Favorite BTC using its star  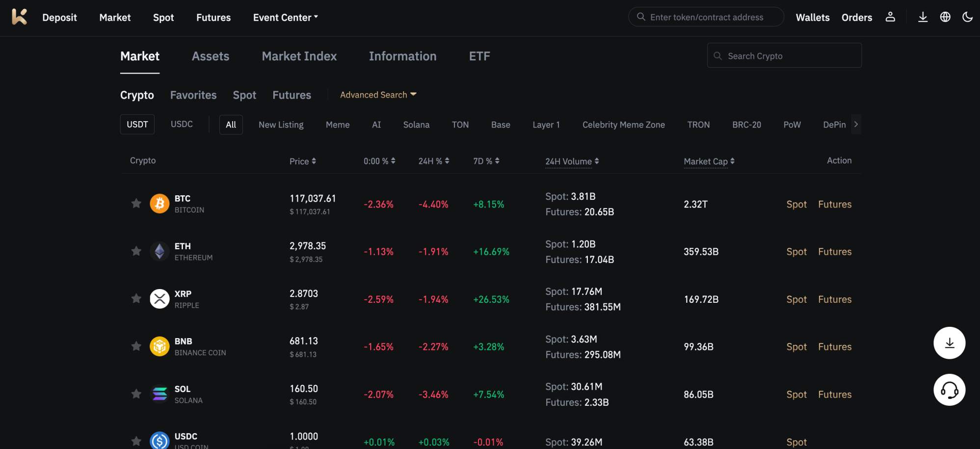(x=136, y=203)
